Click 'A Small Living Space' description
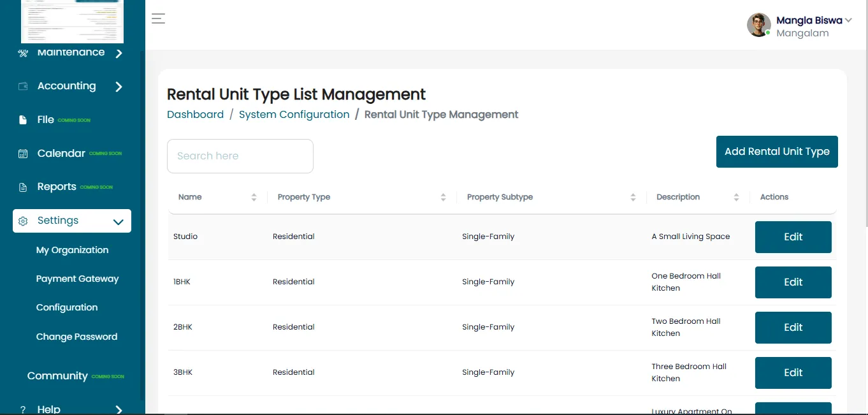 coord(691,237)
